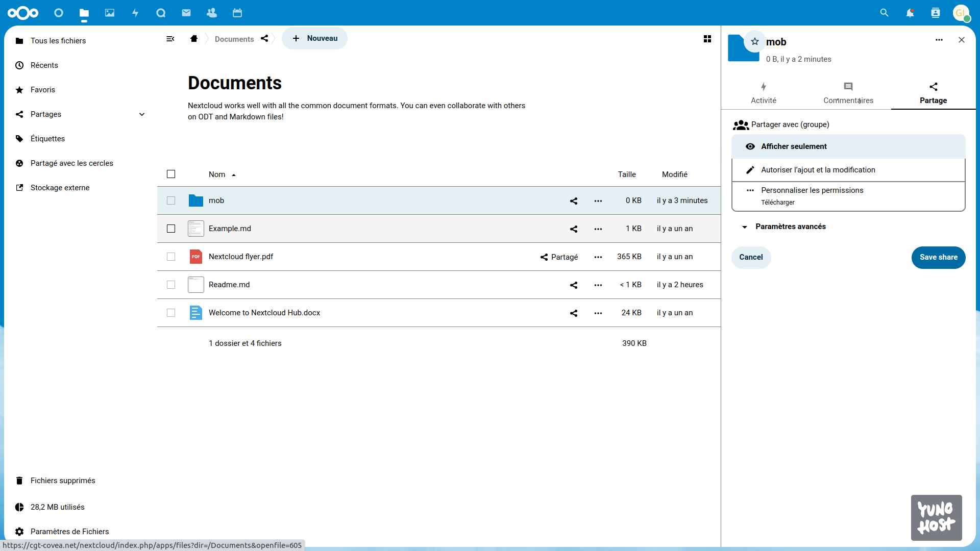Switch to grid view icon
The image size is (980, 551).
pos(707,39)
